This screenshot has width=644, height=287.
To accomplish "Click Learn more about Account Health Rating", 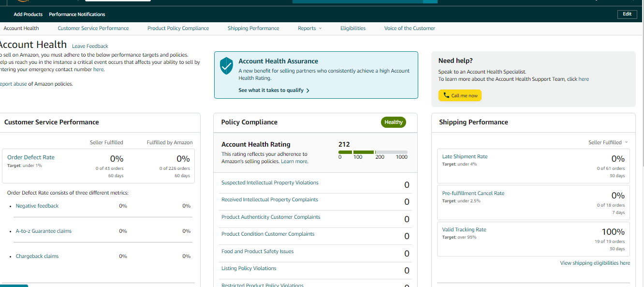I will click(294, 161).
